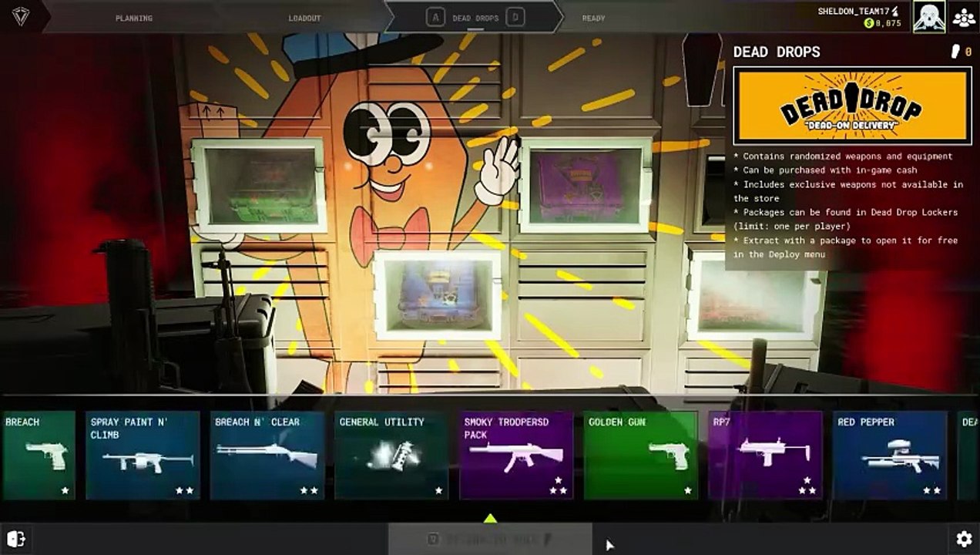The height and width of the screenshot is (555, 980).
Task: Click the purple locker package window
Action: point(586,186)
